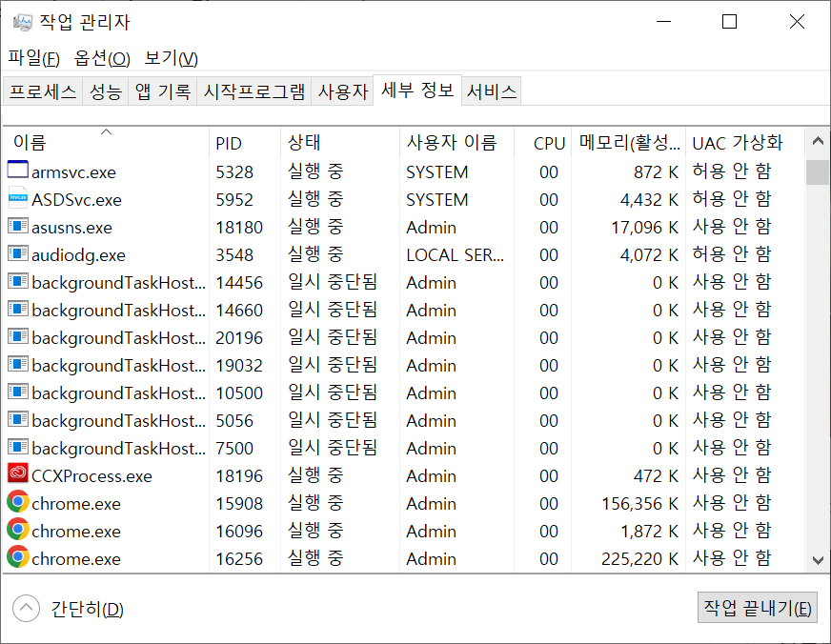Click the scrollbar up arrow
Viewport: 831px width, 644px height.
coord(818,141)
